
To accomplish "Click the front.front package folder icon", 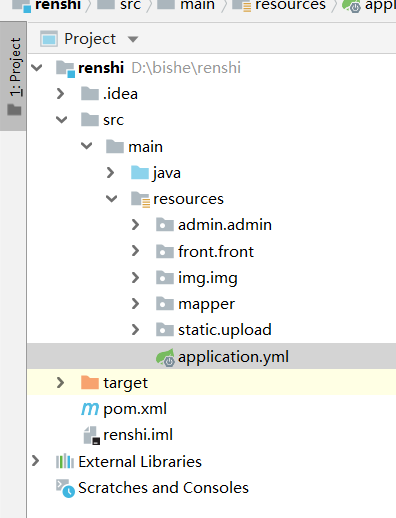I will [165, 251].
